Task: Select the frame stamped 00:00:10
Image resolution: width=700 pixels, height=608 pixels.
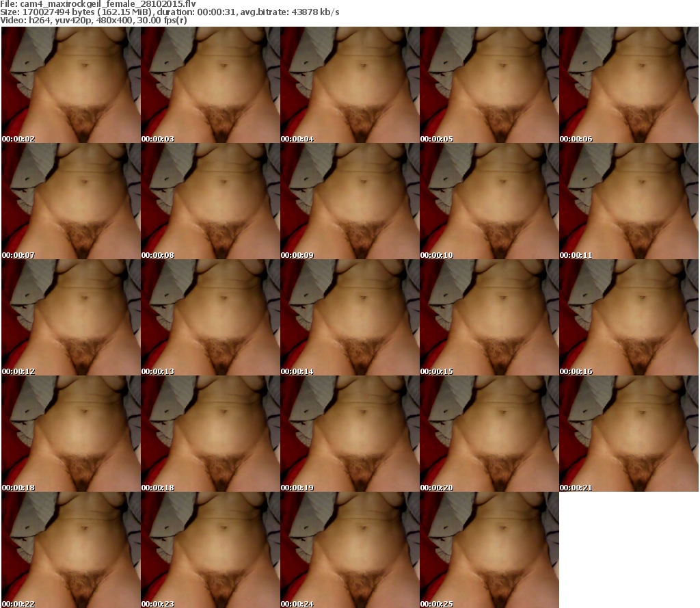Action: click(489, 201)
